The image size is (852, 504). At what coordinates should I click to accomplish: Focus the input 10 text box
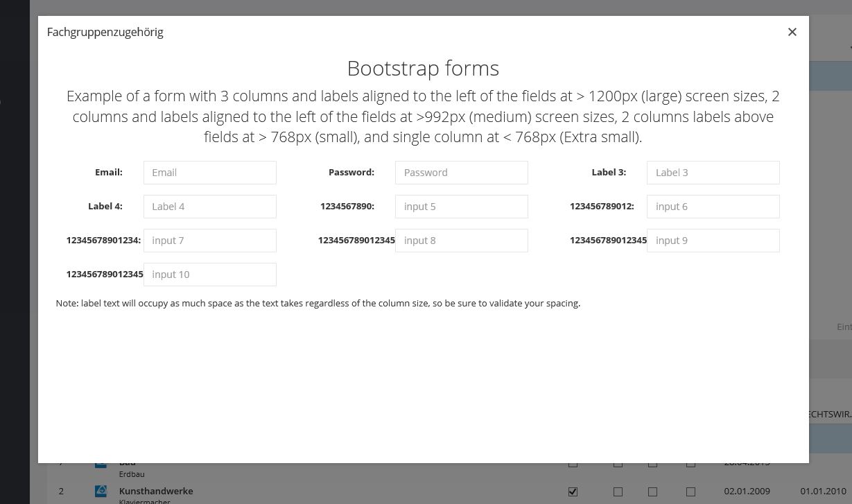point(209,275)
